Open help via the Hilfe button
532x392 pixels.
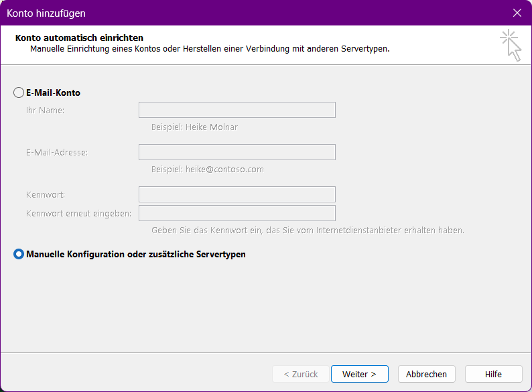(493, 374)
